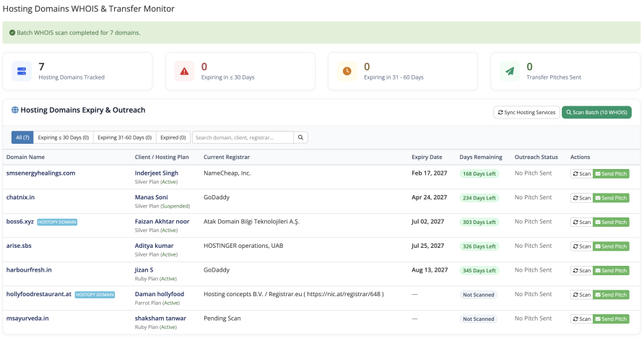Click HOSTINGER operations, UAB registrar text
This screenshot has width=644, height=341.
coord(243,246)
